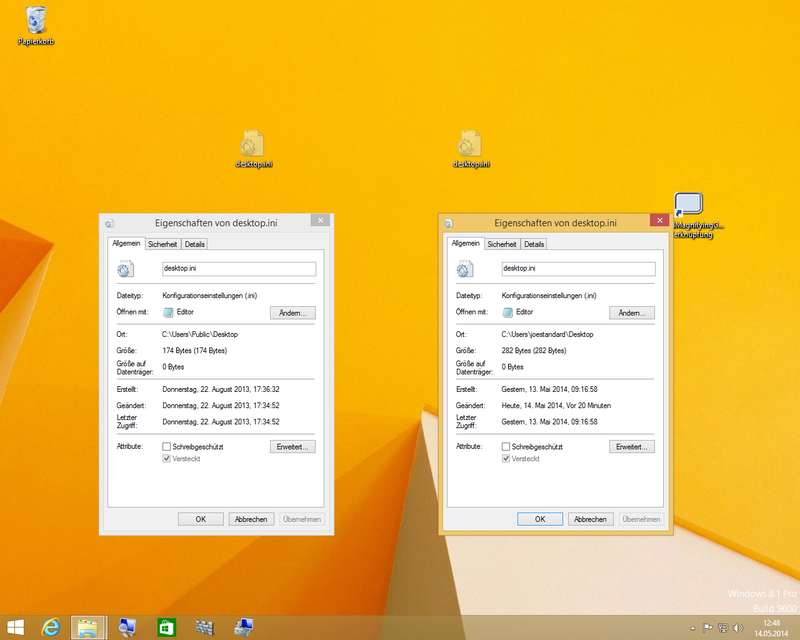Screen dimensions: 800x640
Task: Show hidden tray icons with the arrow
Action: (x=693, y=628)
